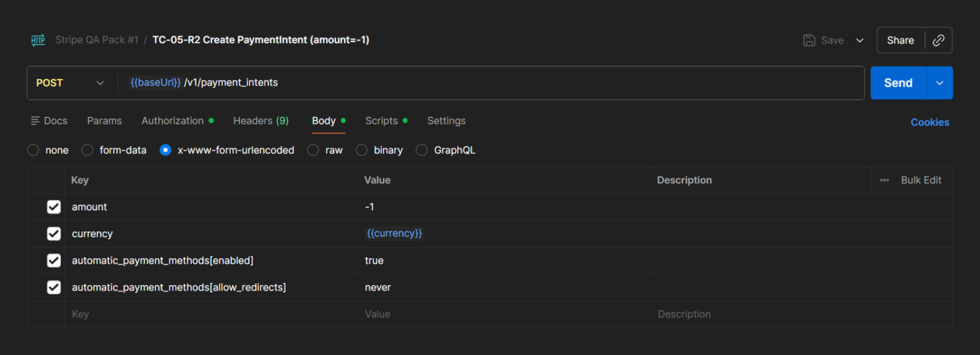980x355 pixels.
Task: Expand the Save options chevron
Action: 860,40
